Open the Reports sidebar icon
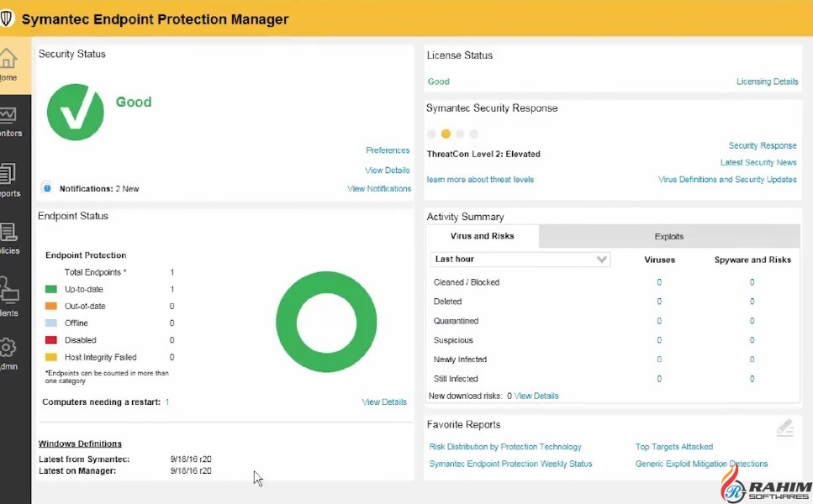This screenshot has width=813, height=504. pyautogui.click(x=8, y=175)
